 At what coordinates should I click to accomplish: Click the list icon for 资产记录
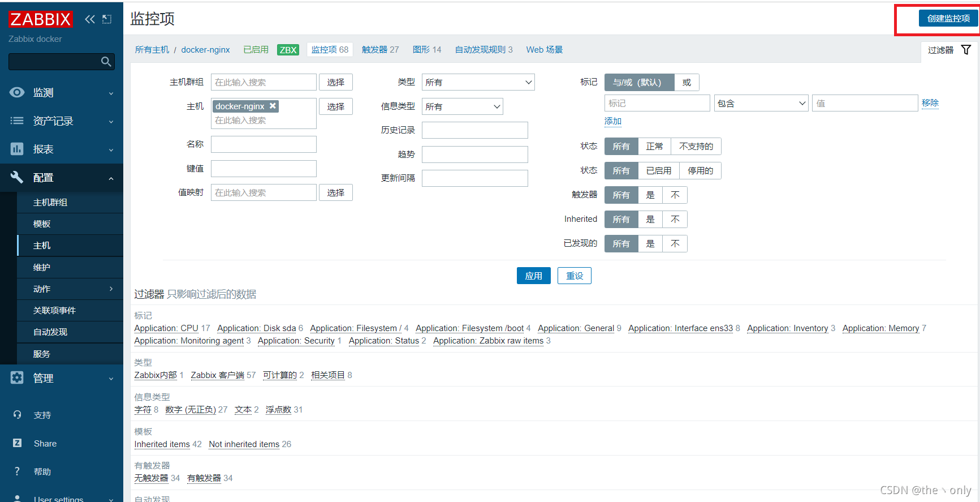[17, 121]
